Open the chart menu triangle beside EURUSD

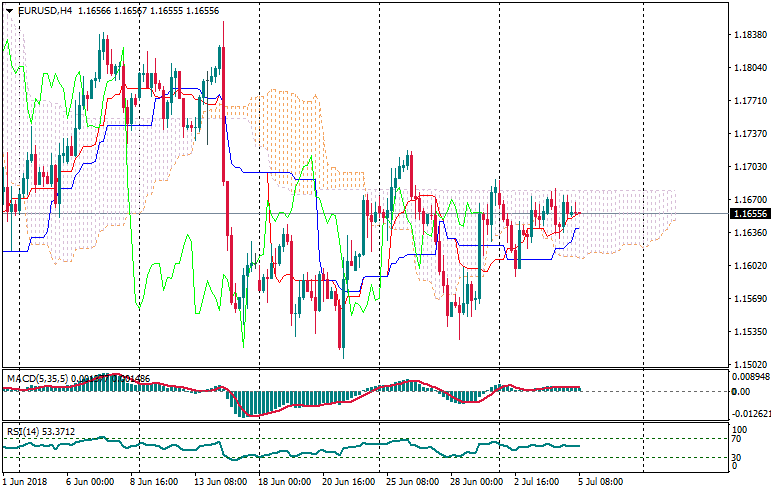pos(9,10)
